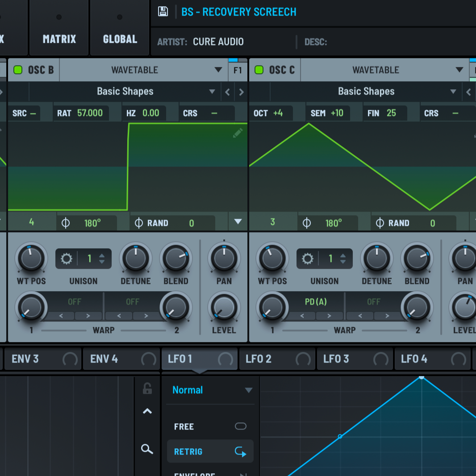Click the LFO lock icon

[x=147, y=388]
